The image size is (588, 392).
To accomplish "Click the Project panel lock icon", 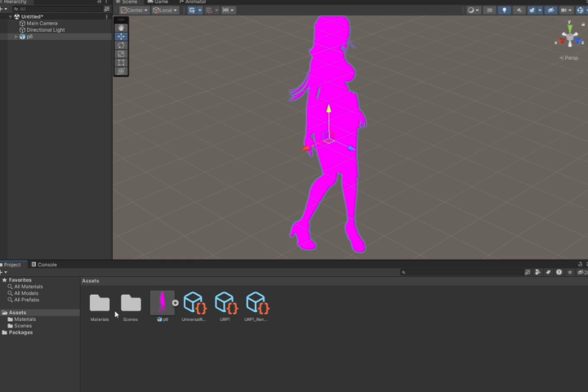I will click(580, 264).
